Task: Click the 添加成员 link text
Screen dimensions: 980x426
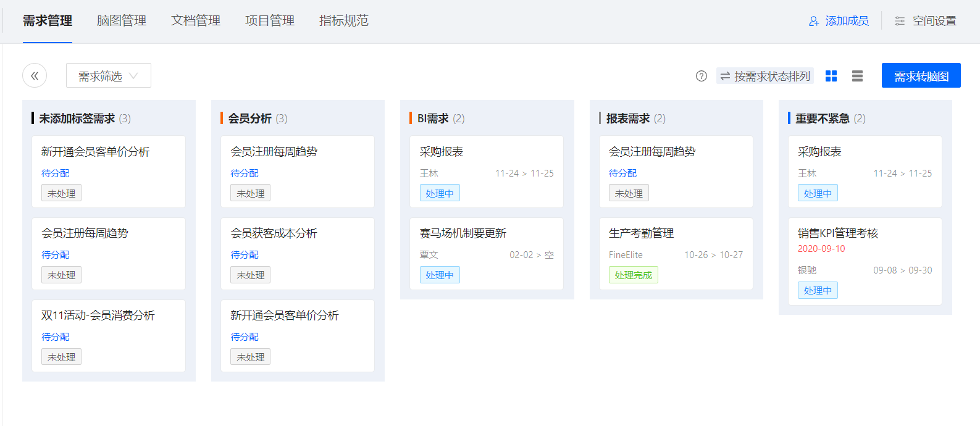Action: tap(847, 21)
